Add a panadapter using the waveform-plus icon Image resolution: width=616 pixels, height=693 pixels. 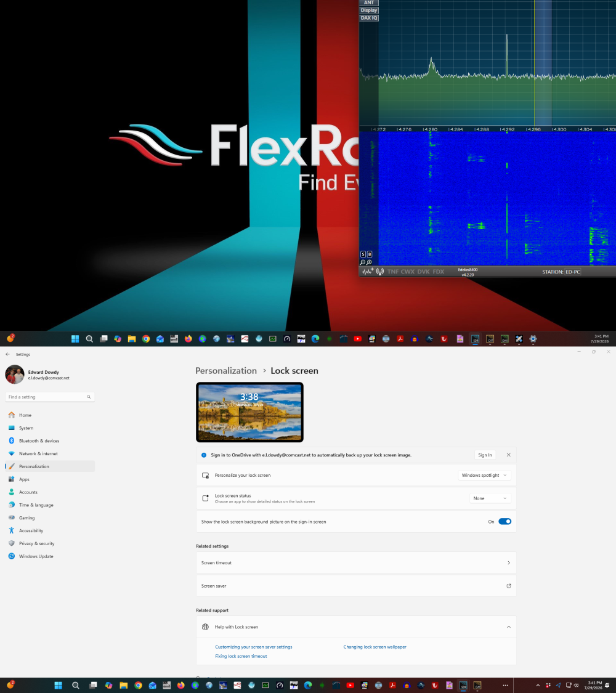point(368,272)
